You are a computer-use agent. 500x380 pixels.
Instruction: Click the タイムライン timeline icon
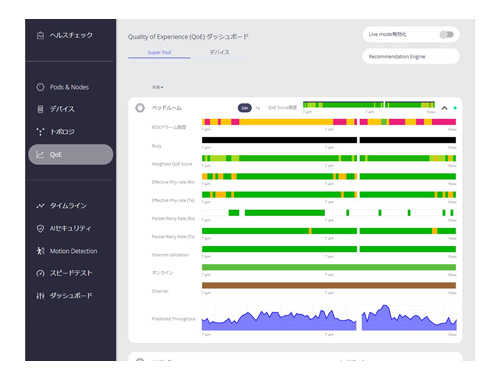pos(40,206)
